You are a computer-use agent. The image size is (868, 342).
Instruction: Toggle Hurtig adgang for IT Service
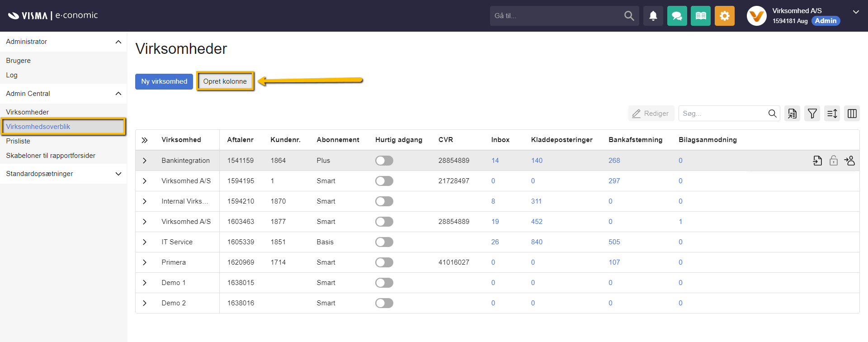[x=384, y=242]
